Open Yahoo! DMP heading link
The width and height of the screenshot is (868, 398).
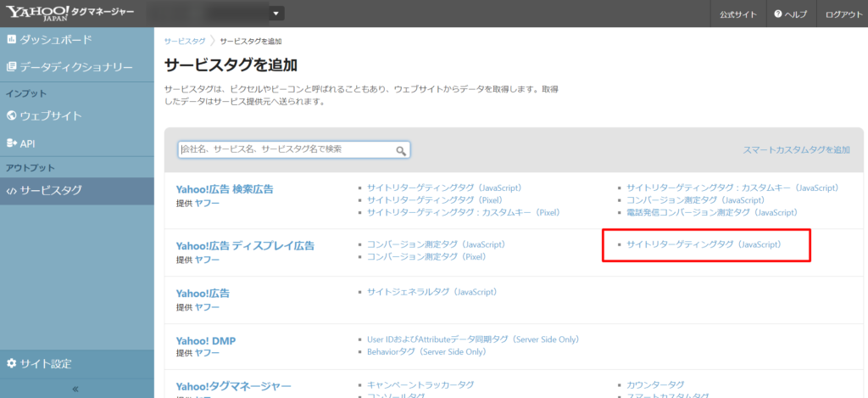[x=206, y=341]
